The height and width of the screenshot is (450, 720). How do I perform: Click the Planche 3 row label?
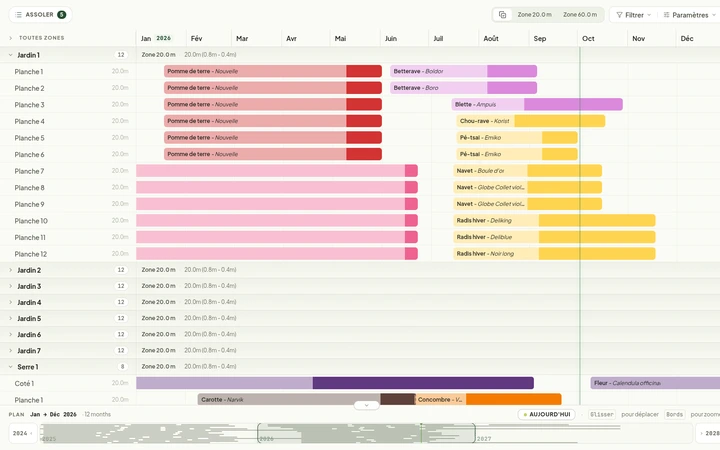[x=29, y=105]
